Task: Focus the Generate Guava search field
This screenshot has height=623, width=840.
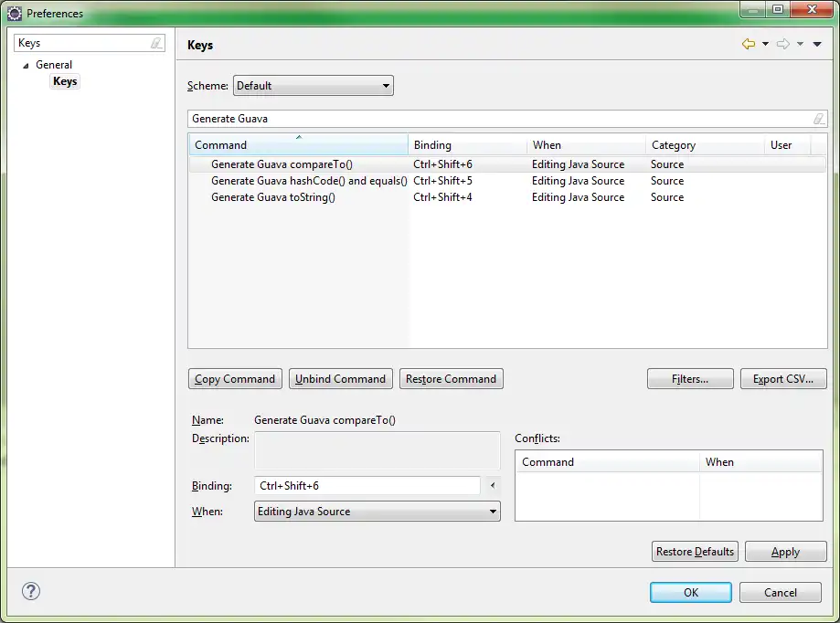Action: point(507,119)
